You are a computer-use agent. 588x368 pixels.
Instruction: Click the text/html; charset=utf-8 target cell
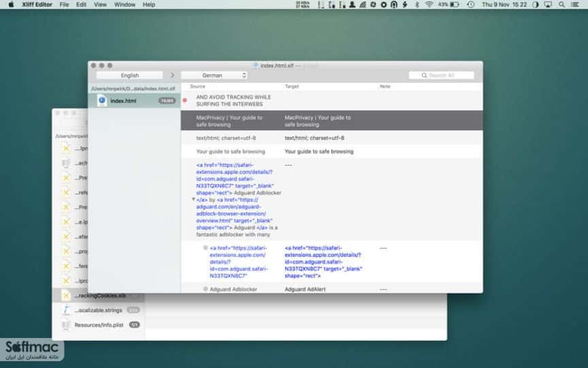(314, 138)
